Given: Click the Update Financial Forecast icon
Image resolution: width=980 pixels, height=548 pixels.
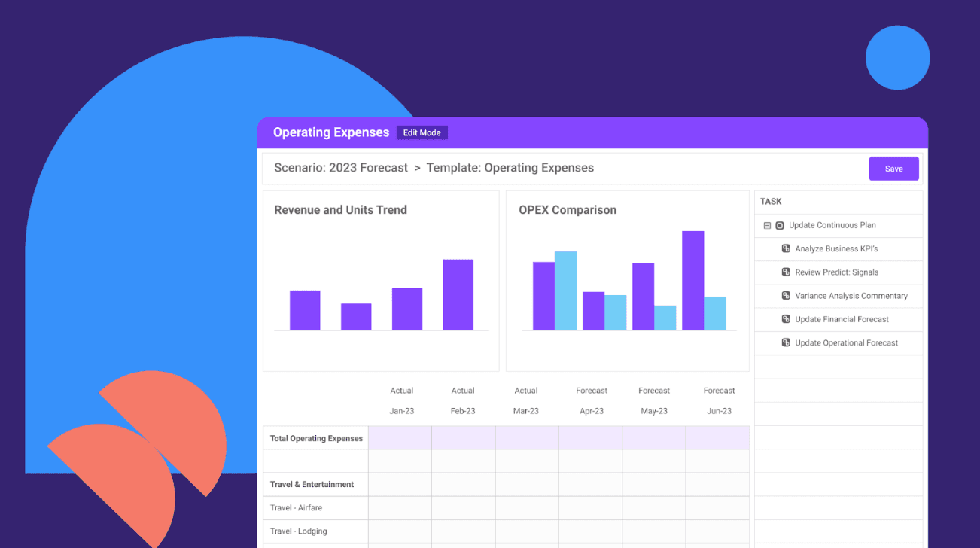Looking at the screenshot, I should point(786,319).
